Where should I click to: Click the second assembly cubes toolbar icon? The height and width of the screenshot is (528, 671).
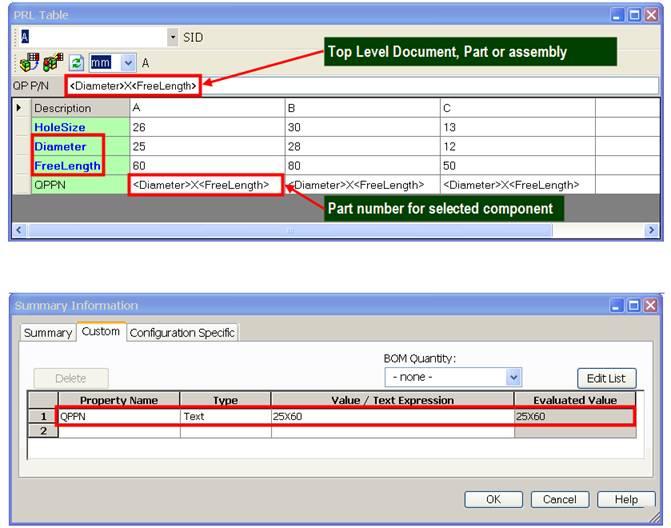click(x=52, y=62)
